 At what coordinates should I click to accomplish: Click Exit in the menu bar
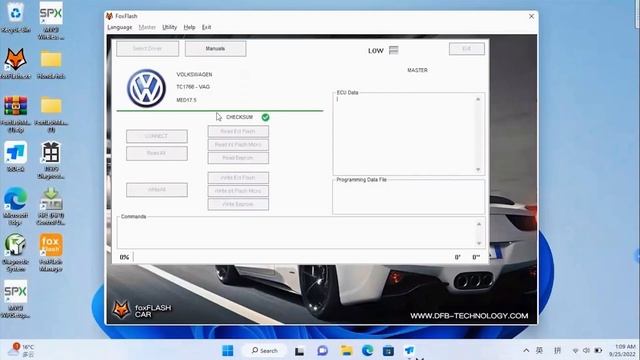(x=207, y=27)
